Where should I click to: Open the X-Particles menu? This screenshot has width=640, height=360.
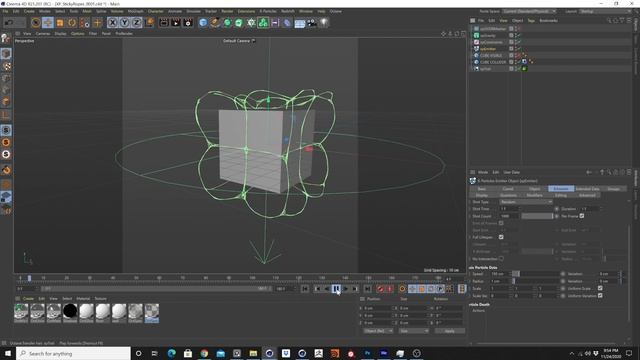click(x=268, y=11)
